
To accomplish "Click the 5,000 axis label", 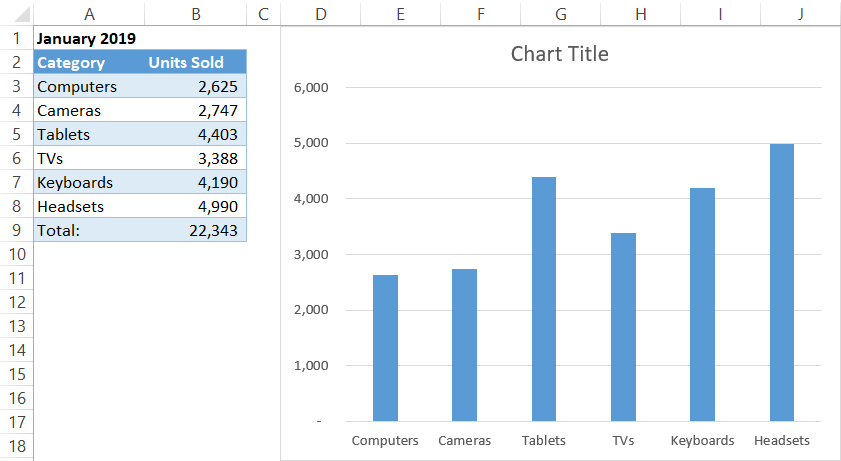I will [x=311, y=143].
